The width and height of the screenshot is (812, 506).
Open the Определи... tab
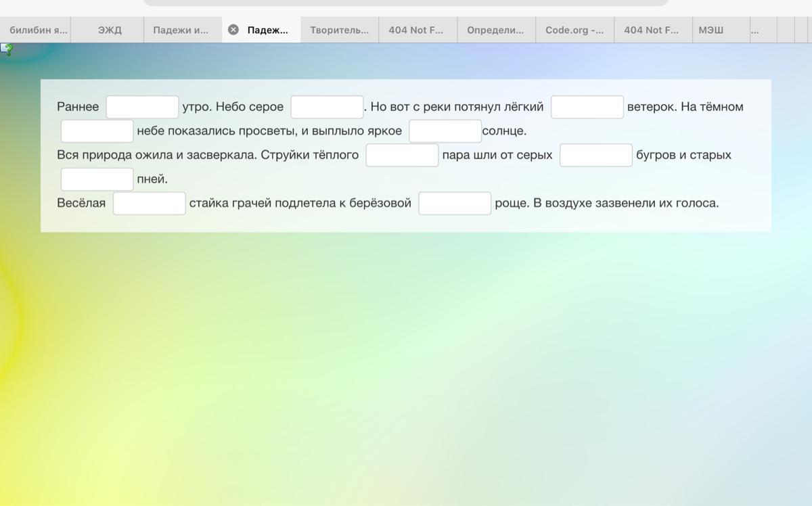click(x=495, y=30)
